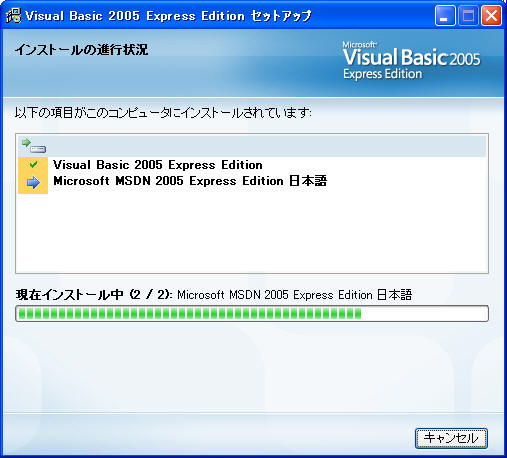The width and height of the screenshot is (507, 458).
Task: Select Microsoft MSDN 2005 Express Edition 日本語 item
Action: 190,181
